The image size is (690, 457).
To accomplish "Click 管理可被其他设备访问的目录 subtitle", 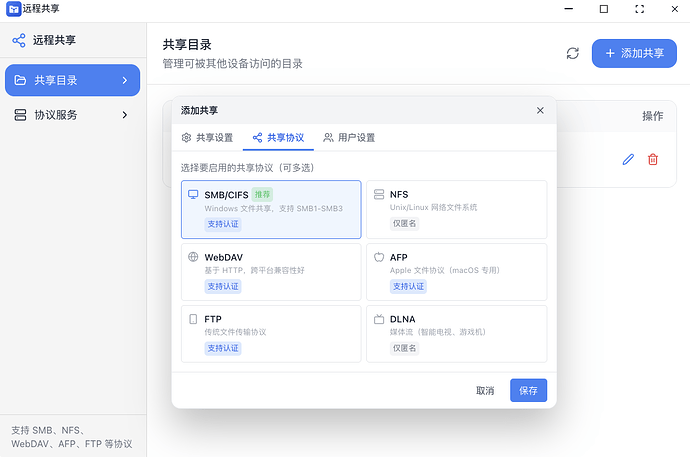I will (x=232, y=64).
